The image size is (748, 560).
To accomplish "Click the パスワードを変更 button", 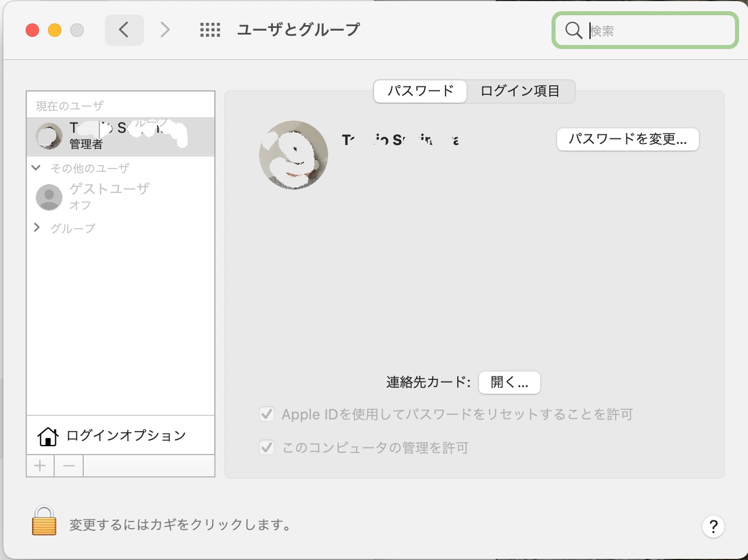I will coord(627,139).
